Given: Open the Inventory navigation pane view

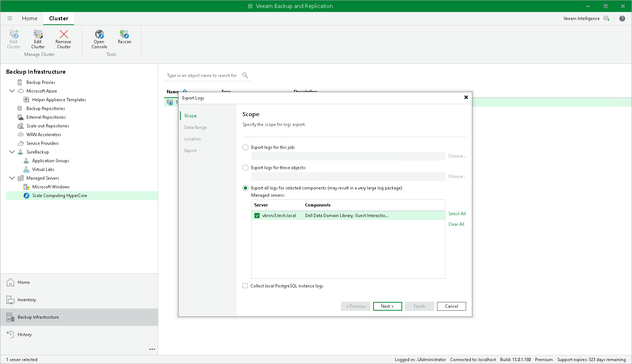Looking at the screenshot, I should tap(79, 300).
